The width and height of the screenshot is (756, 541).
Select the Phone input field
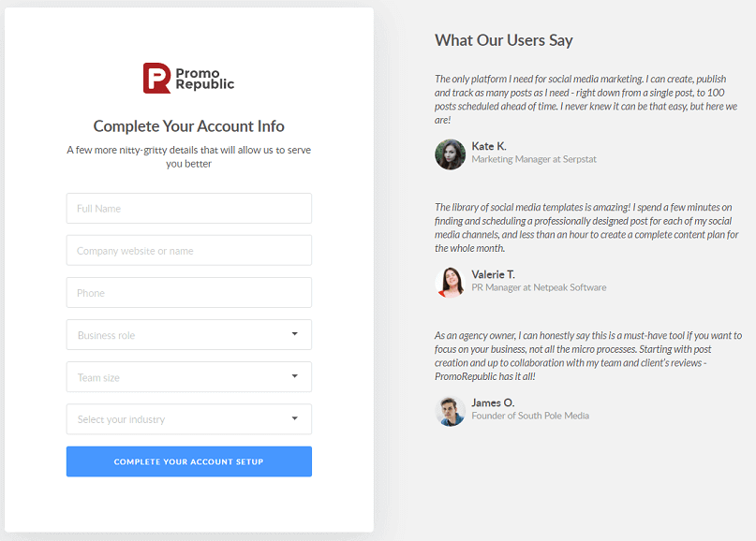click(188, 293)
